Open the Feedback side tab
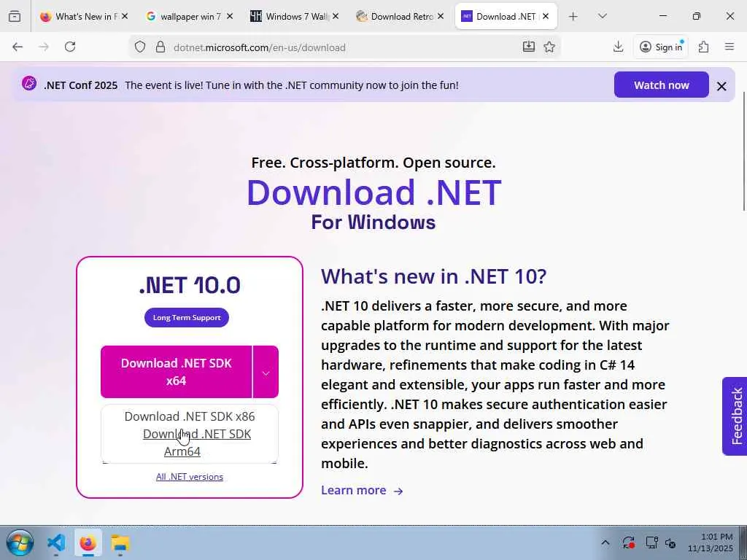Screen dimensions: 747x560 (x=735, y=416)
